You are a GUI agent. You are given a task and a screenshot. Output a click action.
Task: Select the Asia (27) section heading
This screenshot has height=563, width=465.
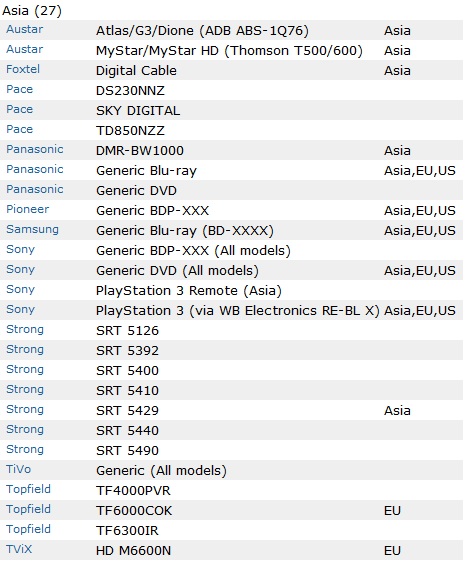(x=32, y=11)
